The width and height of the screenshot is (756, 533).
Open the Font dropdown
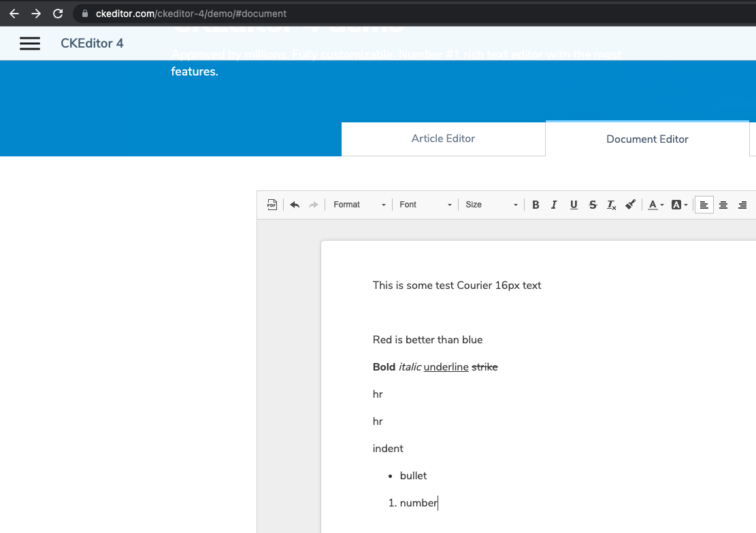pos(425,205)
